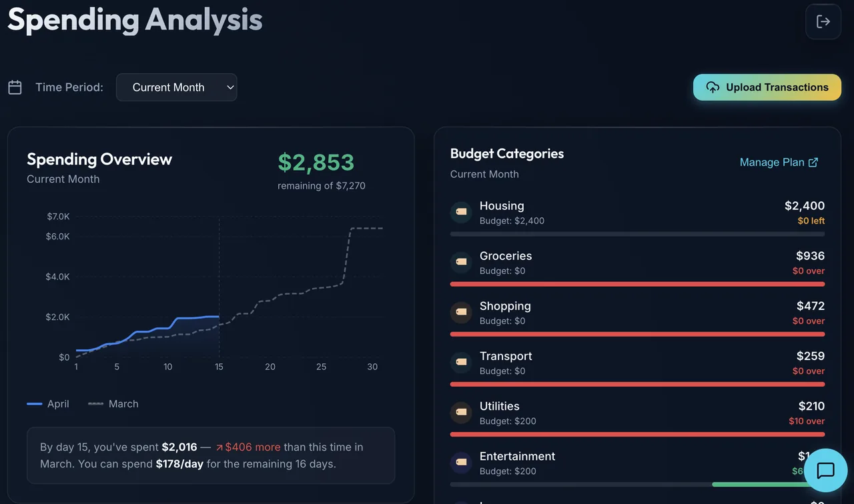Click the $2,400 Housing amount
854x504 pixels.
point(805,206)
